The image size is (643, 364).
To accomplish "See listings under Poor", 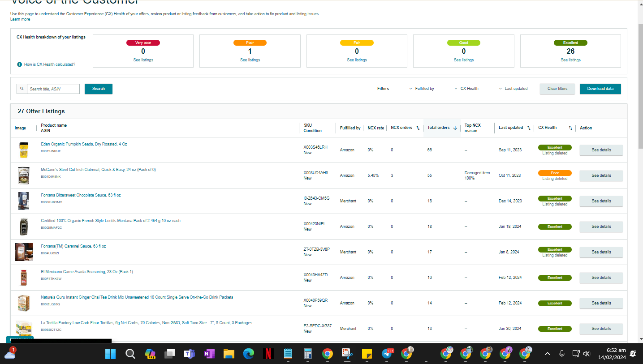I will tap(250, 60).
